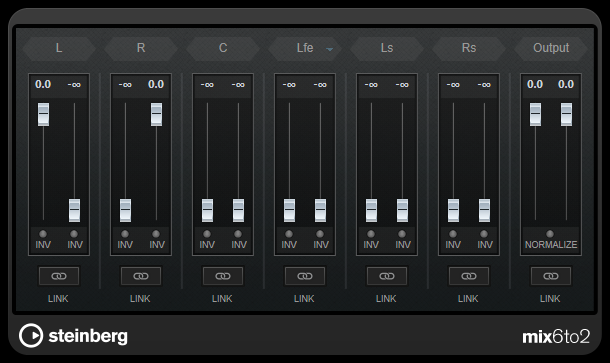Click the C channel link chain icon

tap(223, 276)
